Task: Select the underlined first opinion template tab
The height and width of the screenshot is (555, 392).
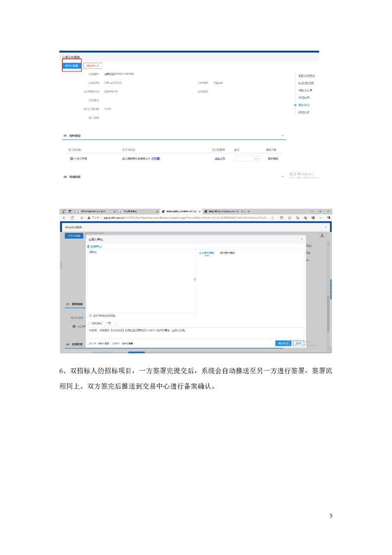Action: 207,253
